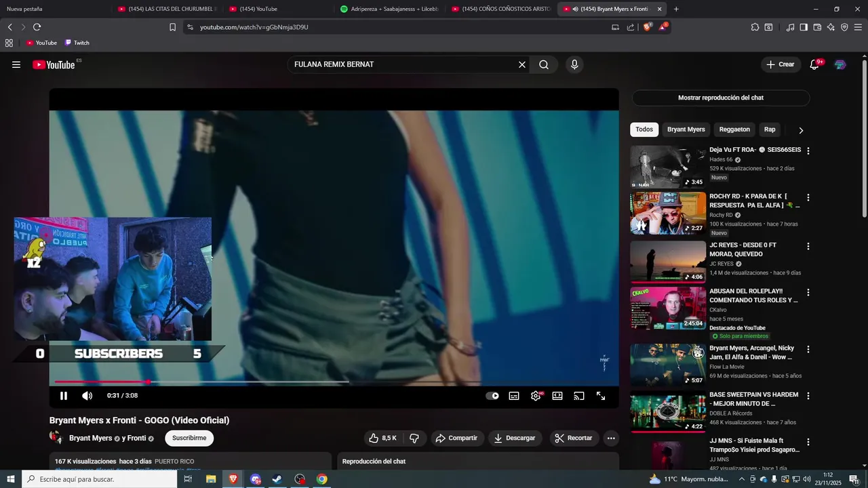The width and height of the screenshot is (868, 488).
Task: Share the video with Compartir
Action: coord(456,438)
